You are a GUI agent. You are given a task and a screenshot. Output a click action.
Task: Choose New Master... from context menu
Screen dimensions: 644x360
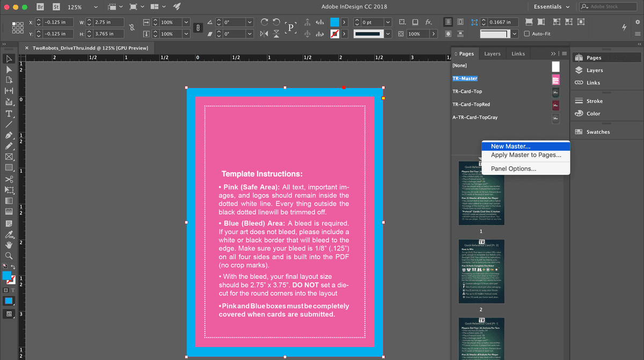click(x=510, y=146)
